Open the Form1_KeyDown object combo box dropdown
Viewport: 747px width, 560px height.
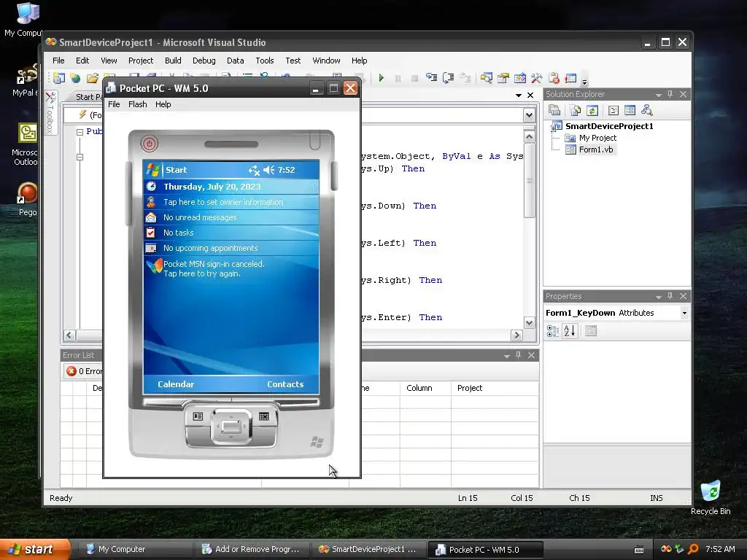(x=684, y=313)
